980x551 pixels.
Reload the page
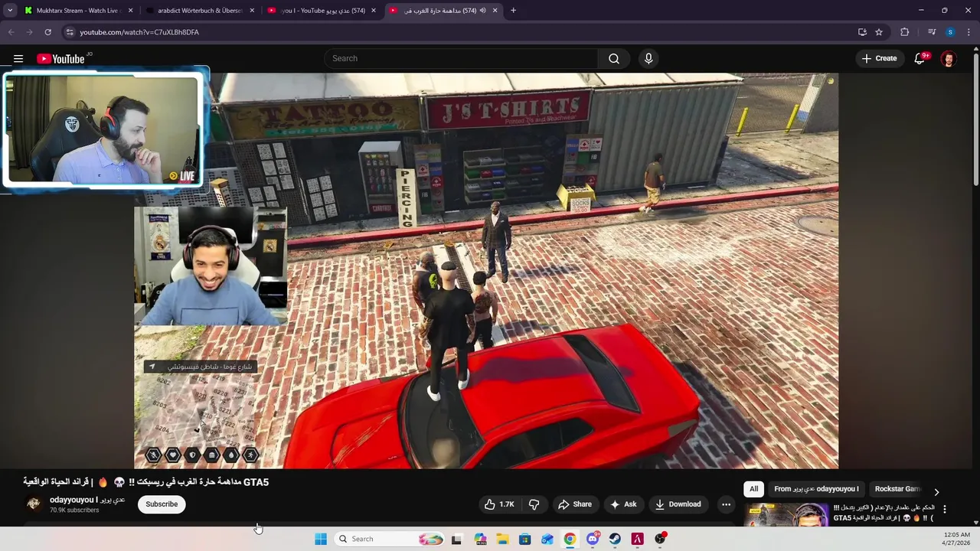click(47, 32)
